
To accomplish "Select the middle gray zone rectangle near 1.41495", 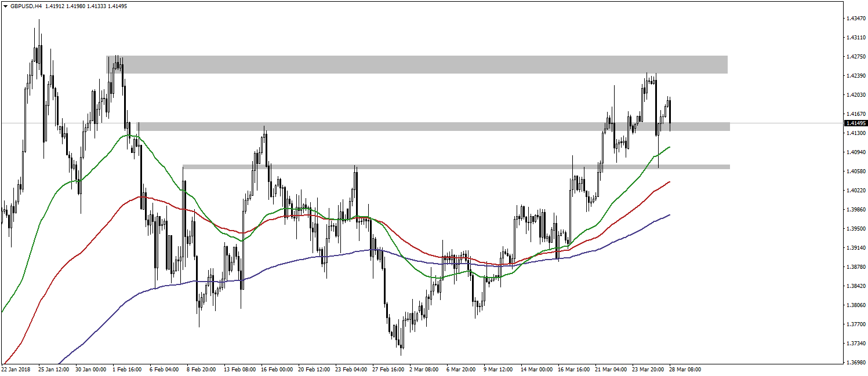I will point(434,126).
